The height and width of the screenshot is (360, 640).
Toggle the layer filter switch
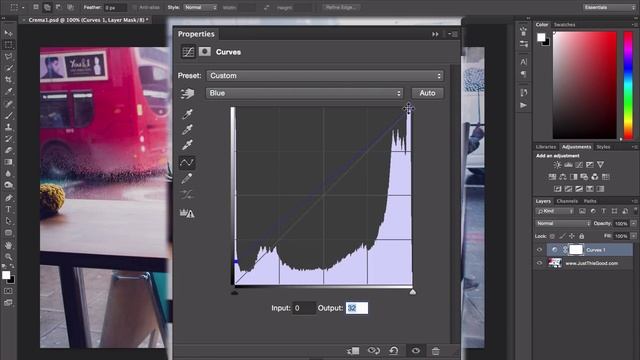click(x=636, y=210)
